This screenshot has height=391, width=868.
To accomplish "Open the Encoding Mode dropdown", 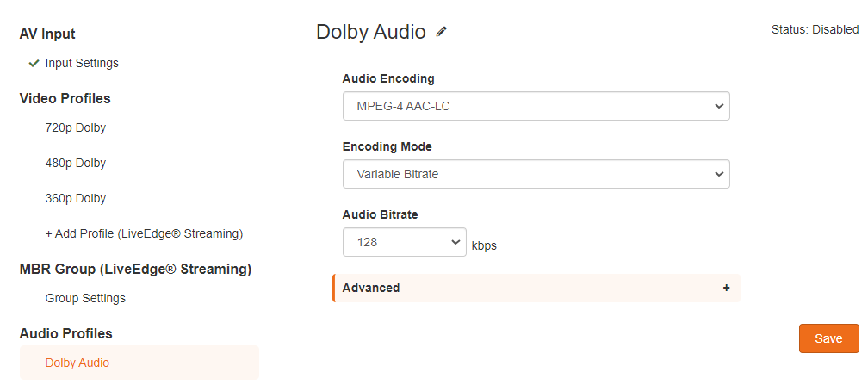I will tap(536, 174).
